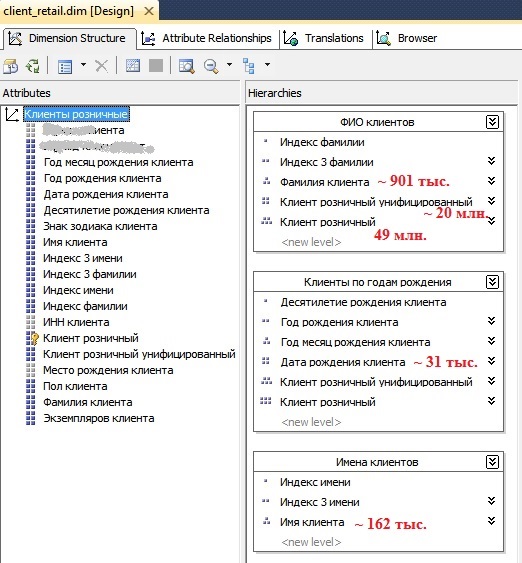Click the attribute icon beside Знак зодиака клиента

pos(31,227)
